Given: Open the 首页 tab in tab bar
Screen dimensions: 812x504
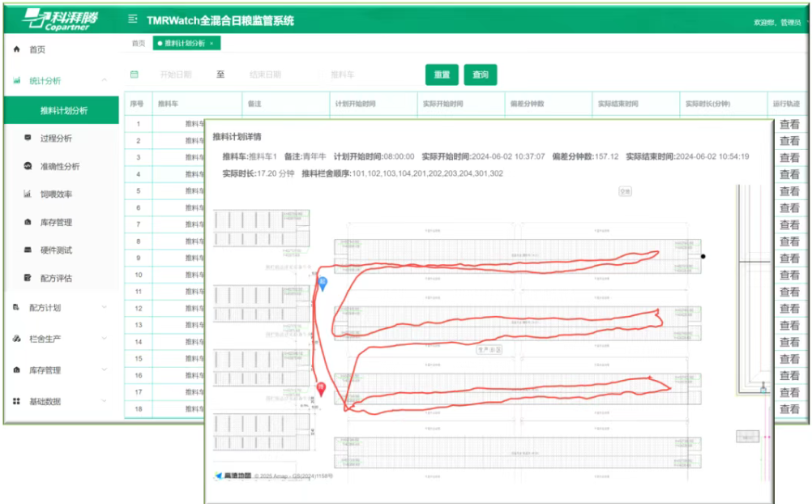Looking at the screenshot, I should (139, 43).
